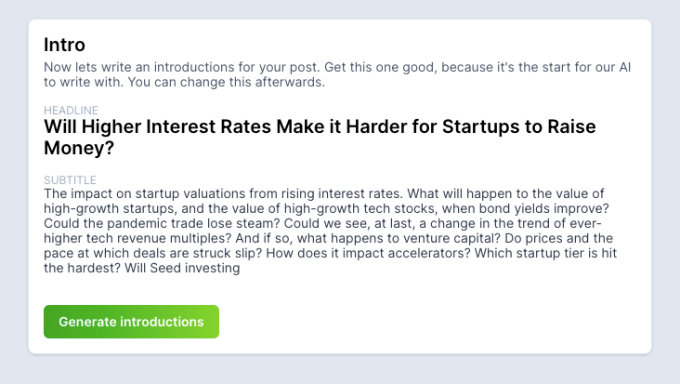Screen dimensions: 680x384
Task: Select the Intro section heading
Action: [64, 45]
